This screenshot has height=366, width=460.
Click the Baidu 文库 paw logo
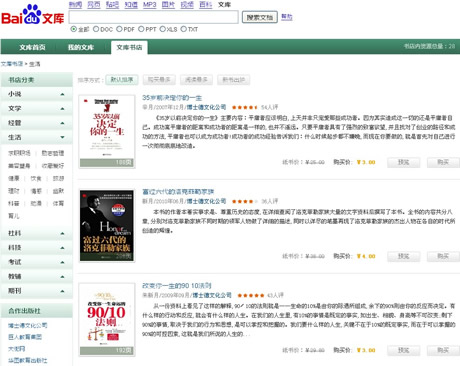tap(32, 15)
